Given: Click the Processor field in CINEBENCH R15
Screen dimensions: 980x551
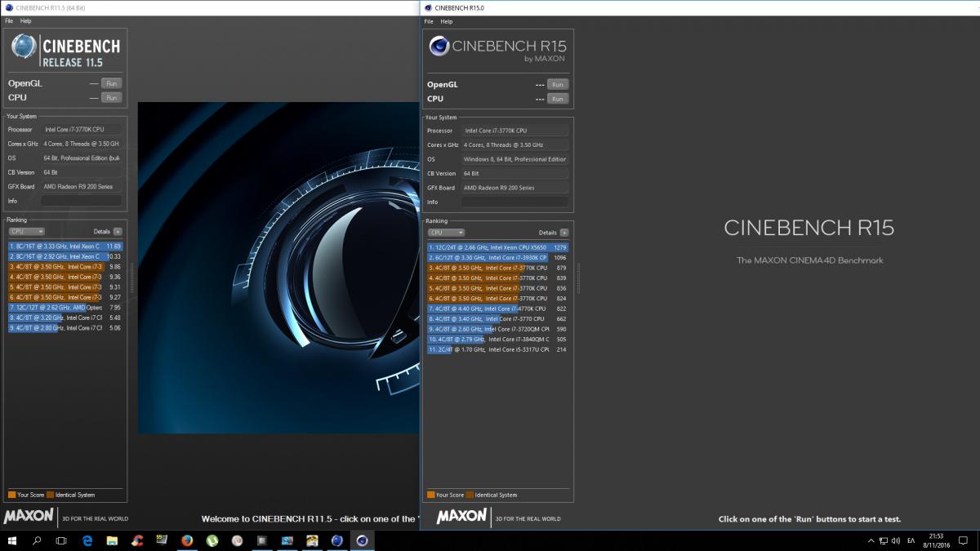Looking at the screenshot, I should pyautogui.click(x=514, y=131).
